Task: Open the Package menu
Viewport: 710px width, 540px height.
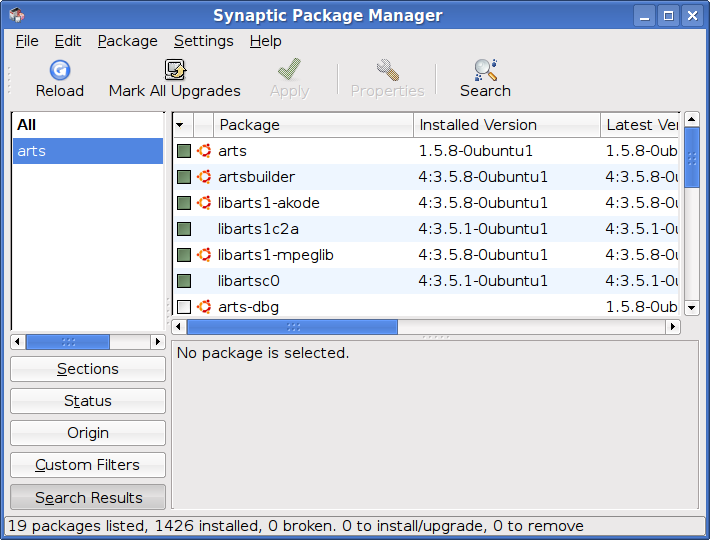Action: 127,41
